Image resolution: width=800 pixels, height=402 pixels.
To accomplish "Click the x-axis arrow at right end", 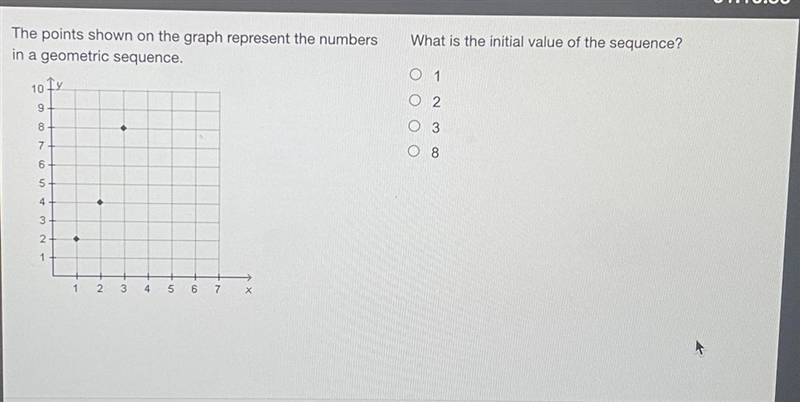I will 247,277.
